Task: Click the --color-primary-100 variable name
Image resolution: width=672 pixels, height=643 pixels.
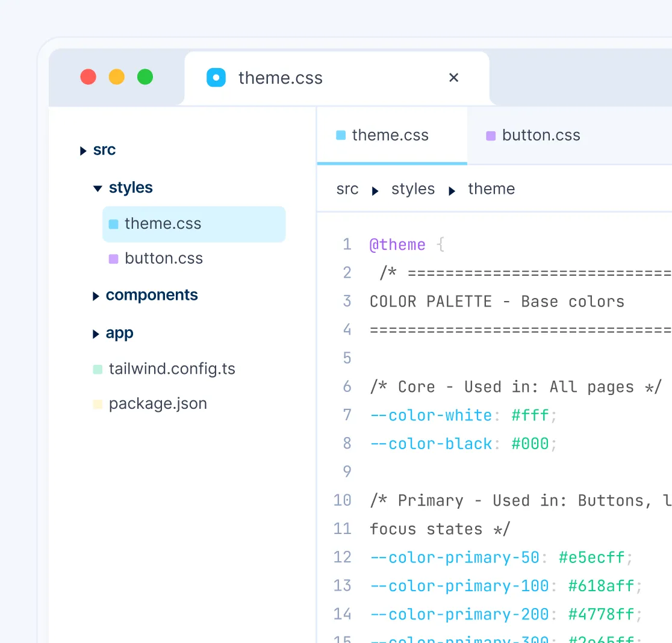Action: [459, 586]
